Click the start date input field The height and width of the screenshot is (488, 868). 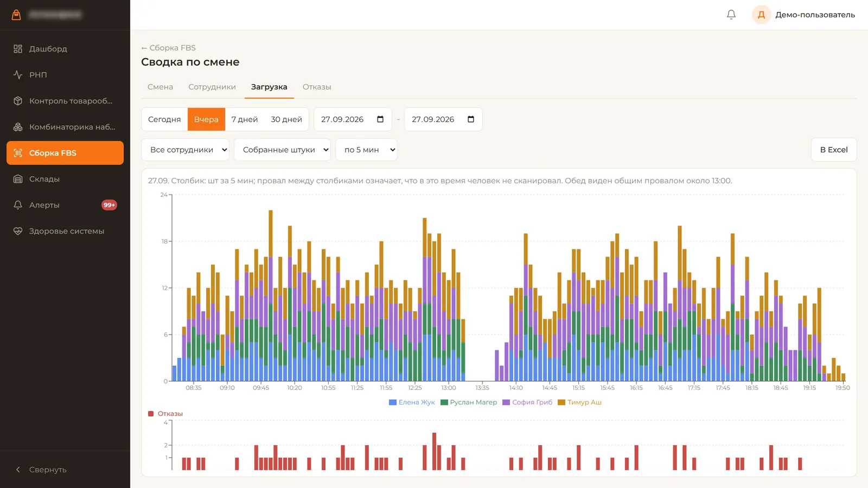(353, 119)
